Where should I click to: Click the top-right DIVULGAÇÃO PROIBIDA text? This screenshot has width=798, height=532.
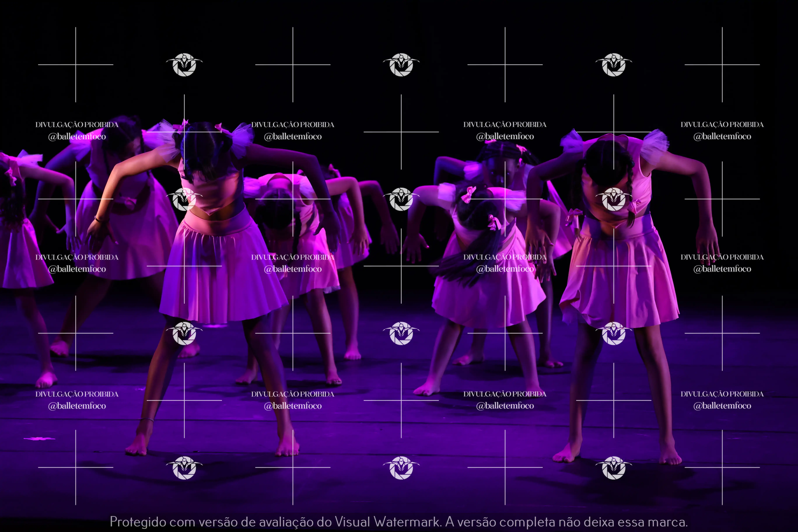(722, 125)
